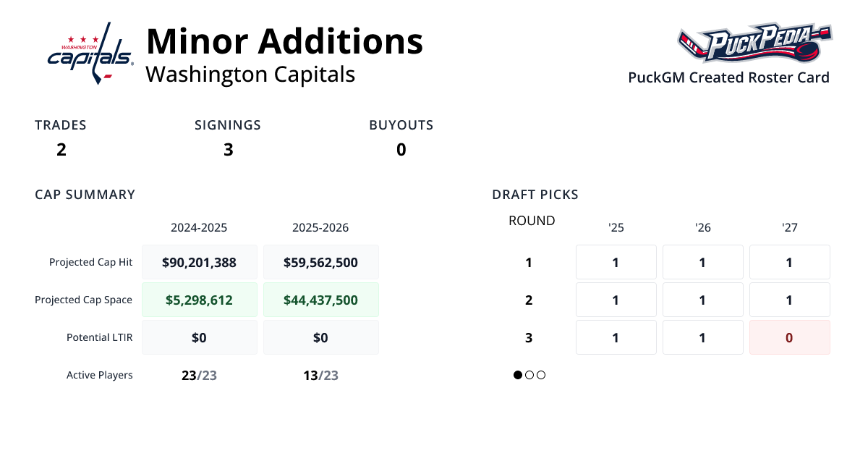This screenshot has height=456, width=868.
Task: Click the '27 draft year column header
Action: point(789,227)
